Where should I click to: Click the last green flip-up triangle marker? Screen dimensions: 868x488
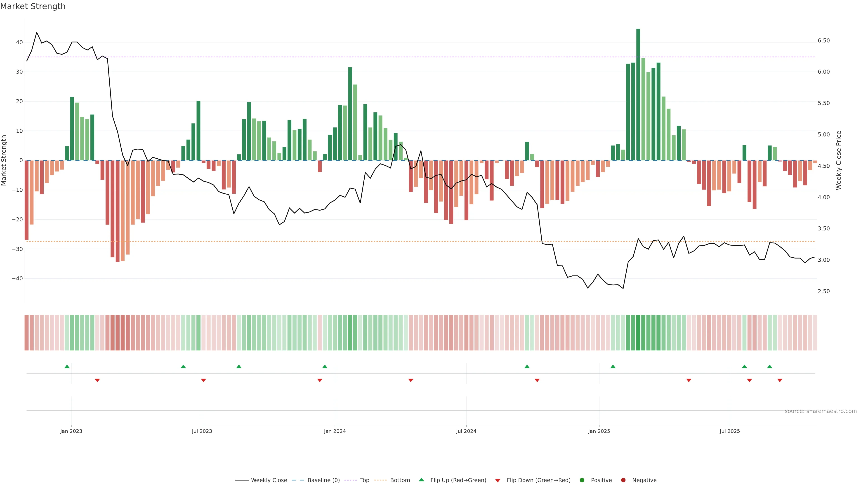[770, 366]
